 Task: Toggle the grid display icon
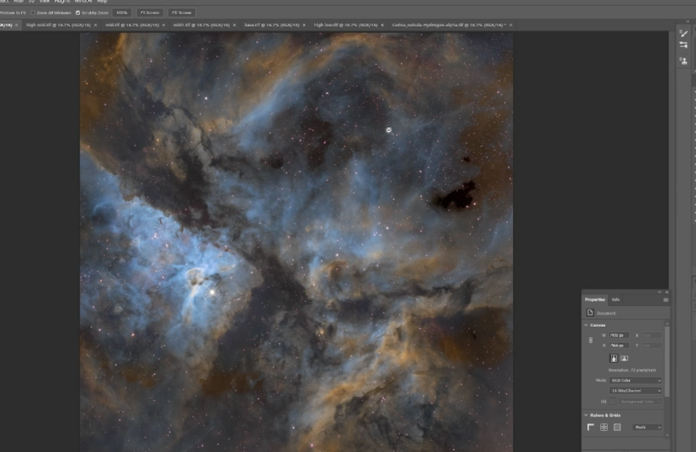pos(604,427)
